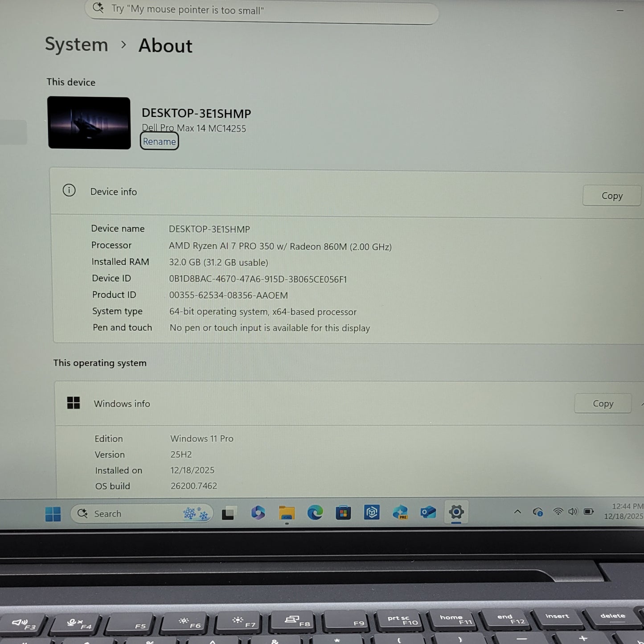Open Microsoft 365 Copilot from the taskbar

pyautogui.click(x=258, y=513)
